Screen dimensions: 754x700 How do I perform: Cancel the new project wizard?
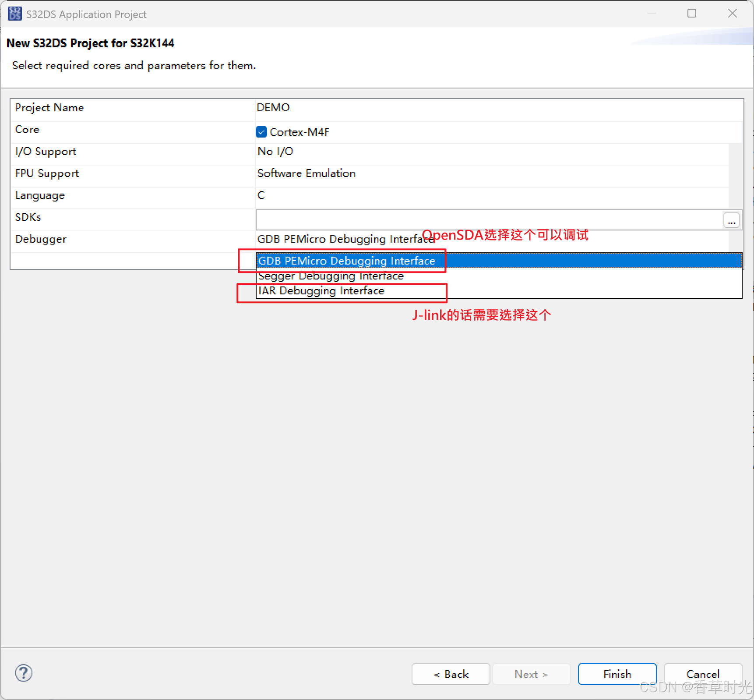[703, 674]
